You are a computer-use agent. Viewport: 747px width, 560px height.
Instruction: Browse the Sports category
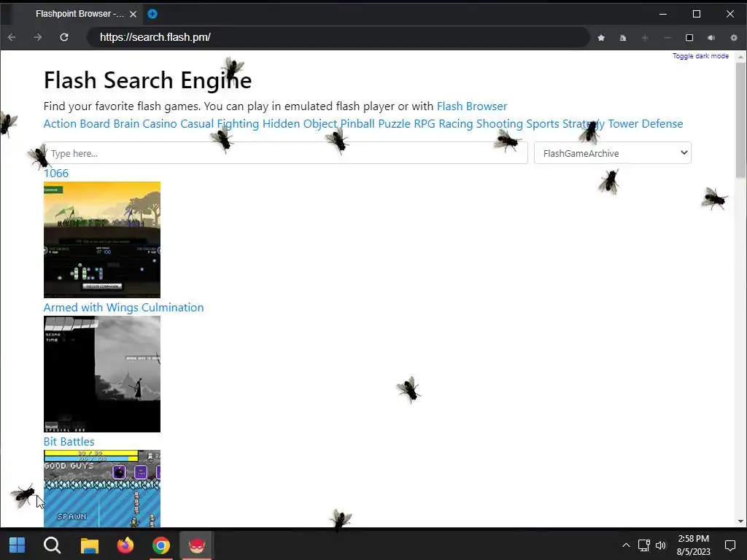pos(543,124)
